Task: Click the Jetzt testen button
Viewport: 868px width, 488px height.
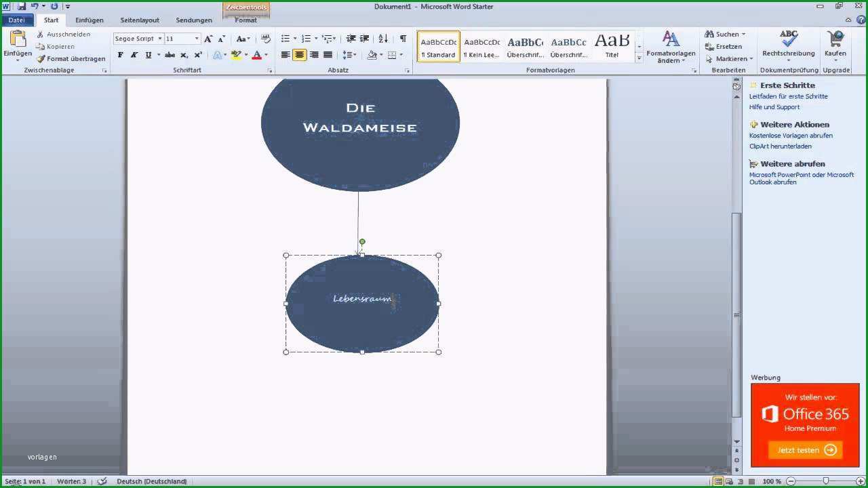Action: [805, 450]
